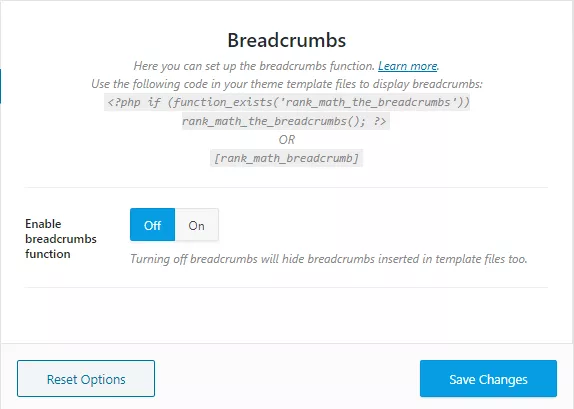Select the blue active tab marker at left edge
Image resolution: width=574 pixels, height=409 pixels.
1,86
